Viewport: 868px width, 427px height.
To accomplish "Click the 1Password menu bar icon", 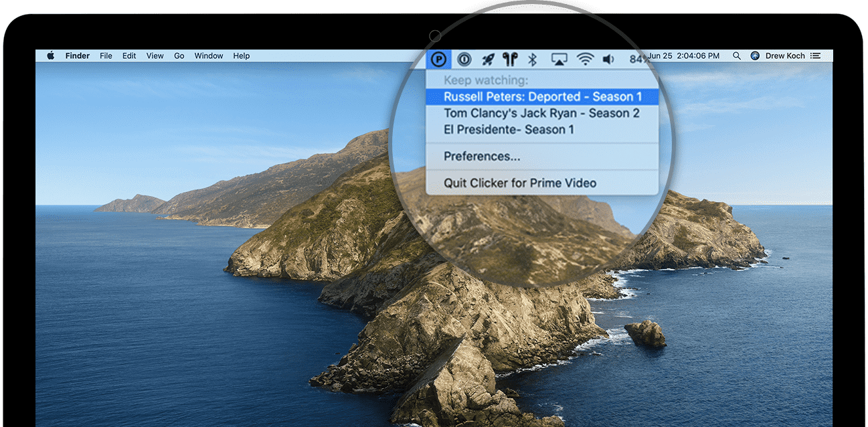I will [x=464, y=60].
